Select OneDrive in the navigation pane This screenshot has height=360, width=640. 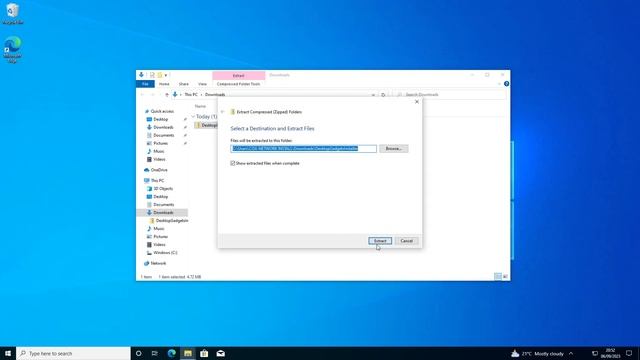pyautogui.click(x=159, y=170)
